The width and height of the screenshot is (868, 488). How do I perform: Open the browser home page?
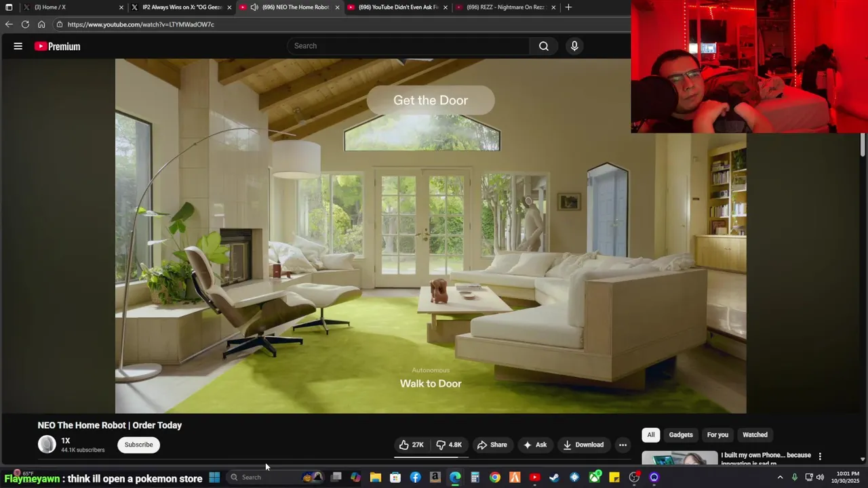coord(41,24)
